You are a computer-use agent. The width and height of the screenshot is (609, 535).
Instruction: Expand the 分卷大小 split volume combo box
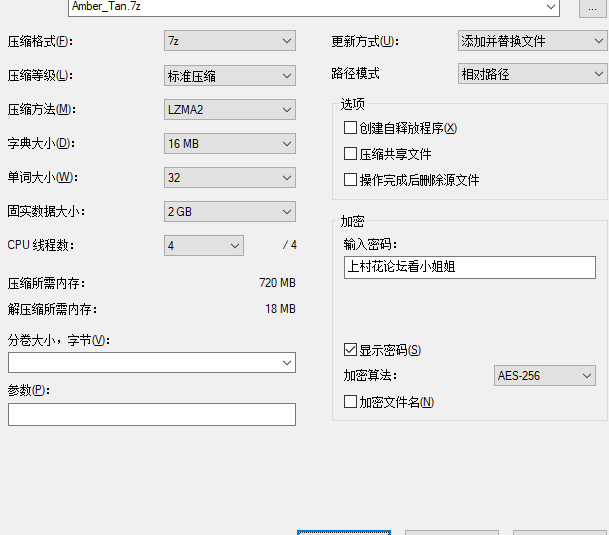pyautogui.click(x=151, y=362)
